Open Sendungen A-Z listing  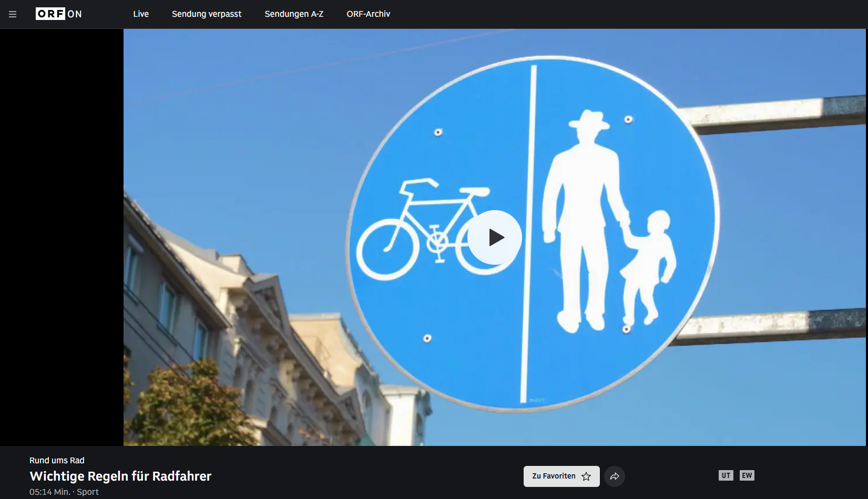point(294,14)
